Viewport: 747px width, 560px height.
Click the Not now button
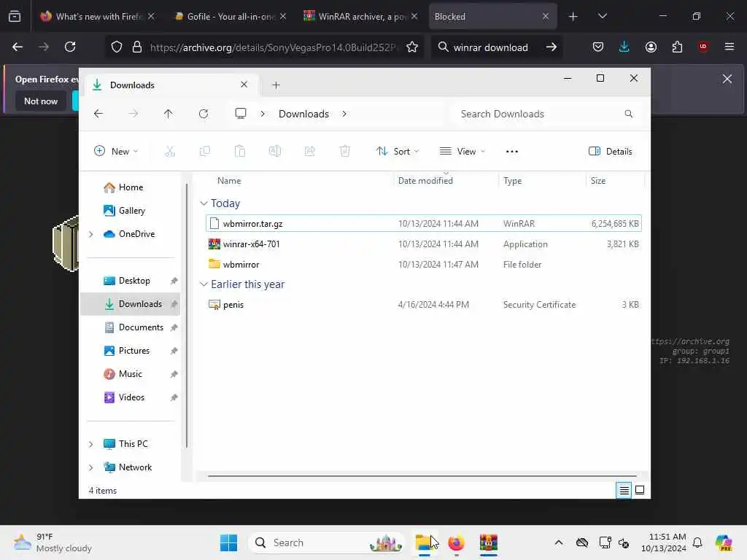click(x=41, y=101)
